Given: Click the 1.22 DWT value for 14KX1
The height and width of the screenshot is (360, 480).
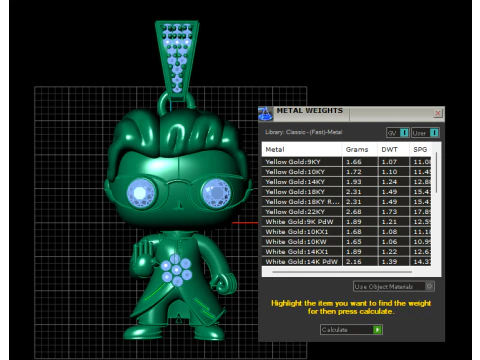Looking at the screenshot, I should pos(389,252).
